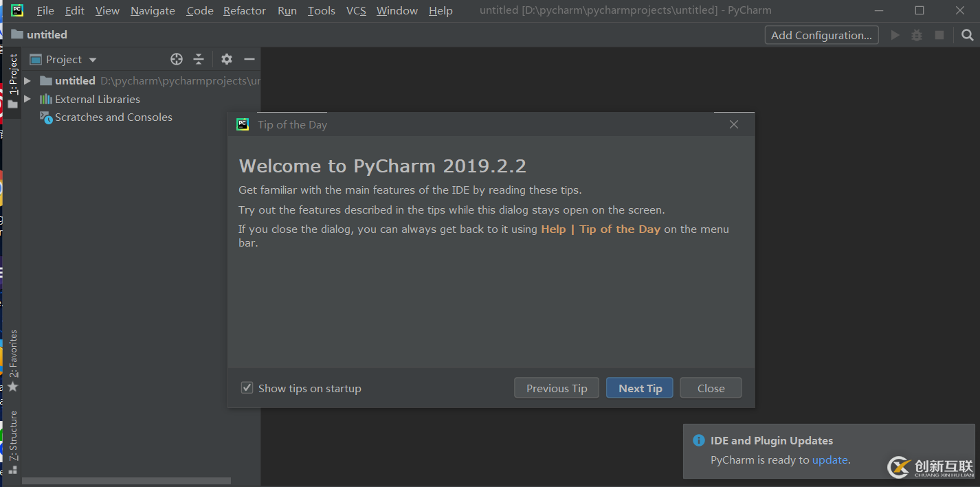Click the External Libraries bars icon
The height and width of the screenshot is (487, 980).
pyautogui.click(x=46, y=99)
